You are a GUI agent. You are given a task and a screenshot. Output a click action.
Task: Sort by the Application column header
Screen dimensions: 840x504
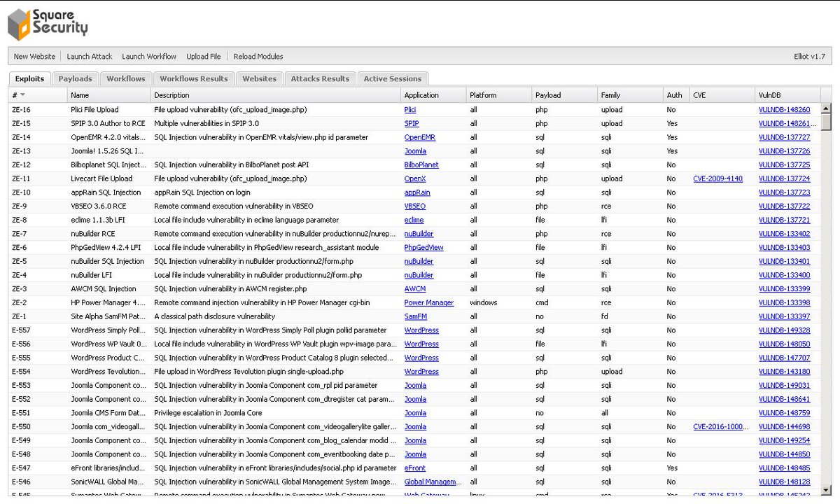click(x=434, y=94)
